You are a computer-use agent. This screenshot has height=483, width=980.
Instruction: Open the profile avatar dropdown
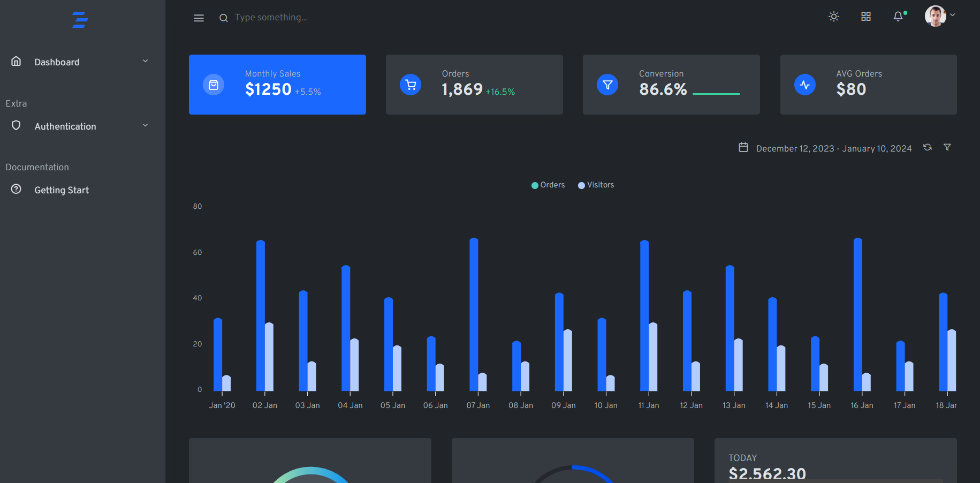(935, 16)
